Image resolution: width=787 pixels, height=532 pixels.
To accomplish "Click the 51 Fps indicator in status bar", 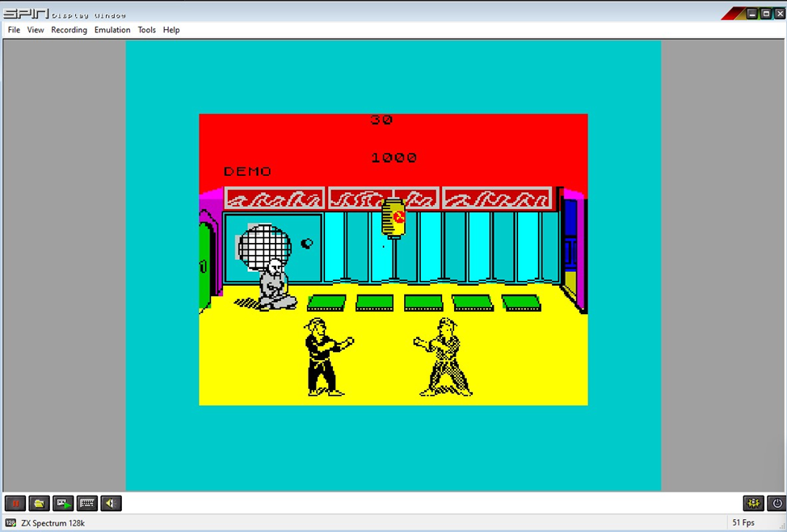I will point(743,523).
